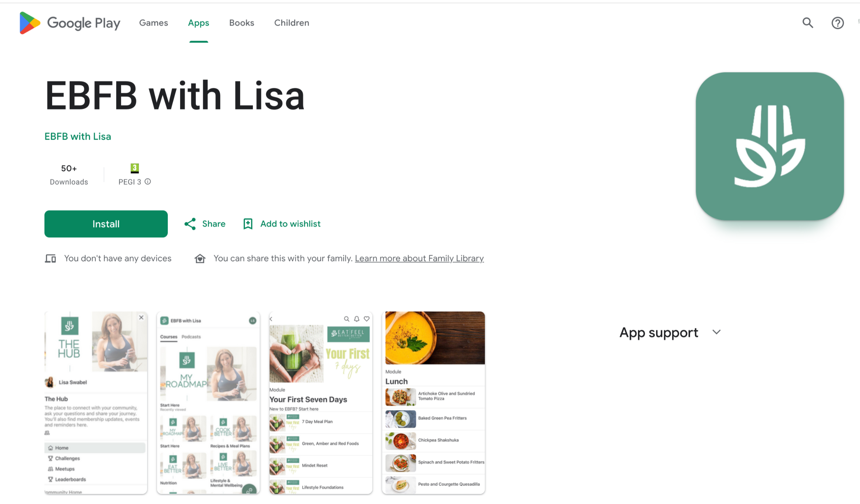The image size is (860, 504).
Task: Click the Google Play logo
Action: [70, 23]
